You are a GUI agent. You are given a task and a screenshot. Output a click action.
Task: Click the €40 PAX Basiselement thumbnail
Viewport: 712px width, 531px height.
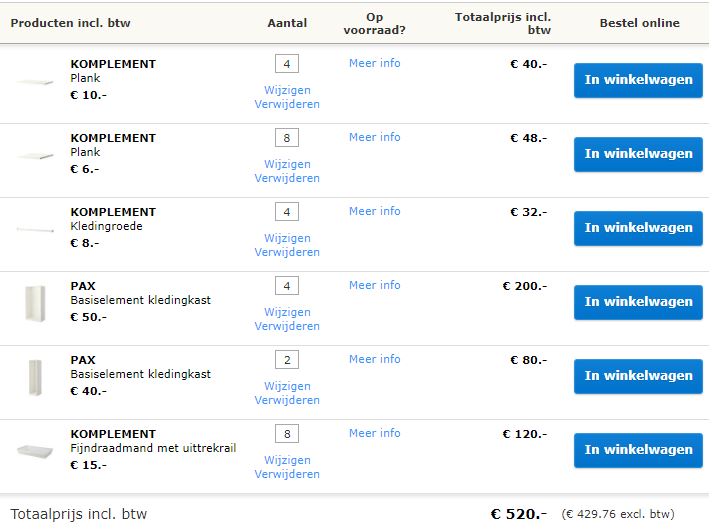tap(34, 376)
